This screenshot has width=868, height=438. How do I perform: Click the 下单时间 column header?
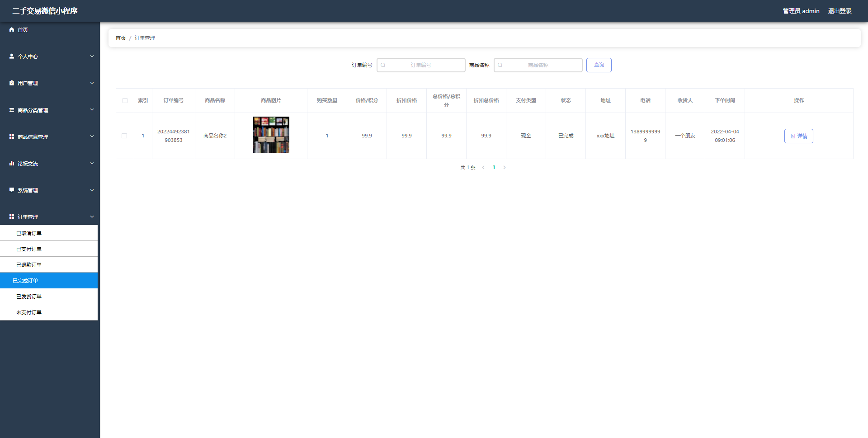coord(725,100)
